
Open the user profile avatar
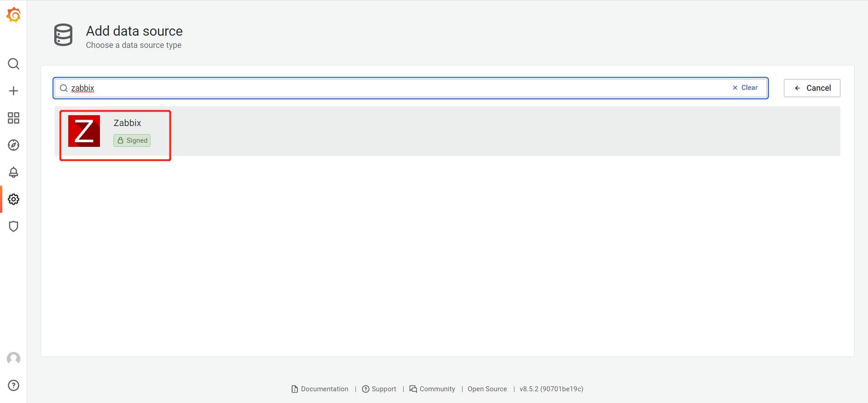[x=14, y=358]
